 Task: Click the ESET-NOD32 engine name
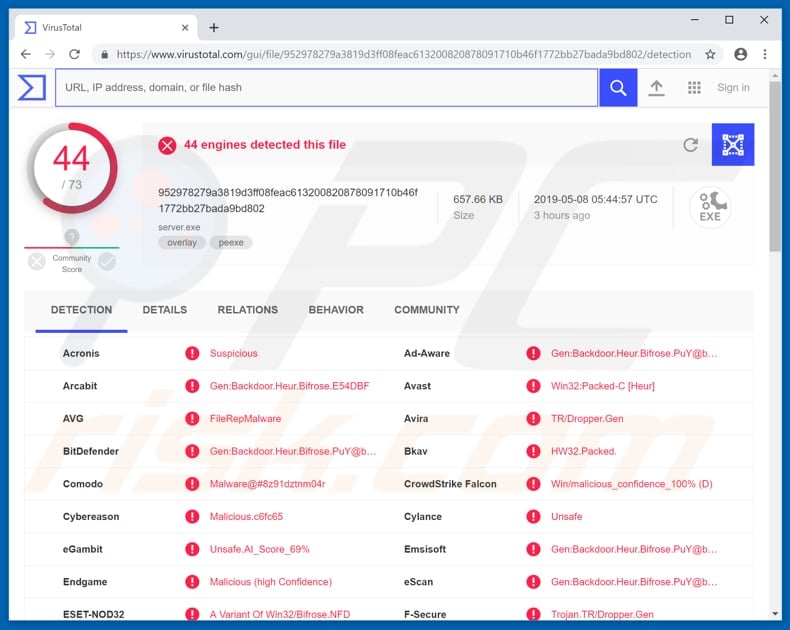coord(93,614)
